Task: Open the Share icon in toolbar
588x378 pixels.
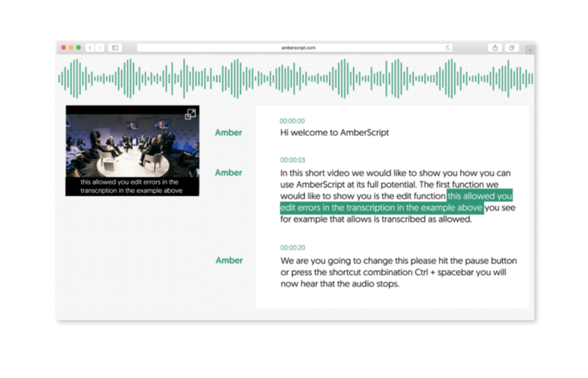Action: [495, 48]
